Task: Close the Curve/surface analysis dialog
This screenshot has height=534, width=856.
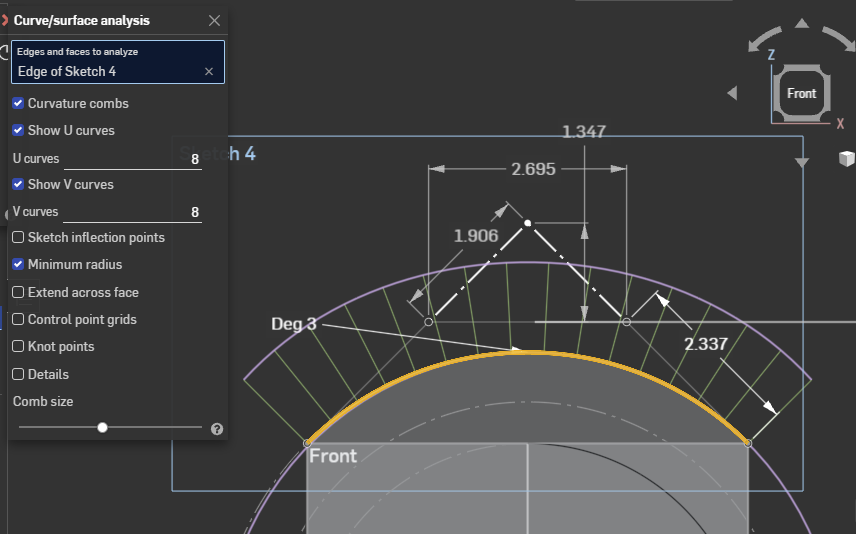Action: point(215,21)
